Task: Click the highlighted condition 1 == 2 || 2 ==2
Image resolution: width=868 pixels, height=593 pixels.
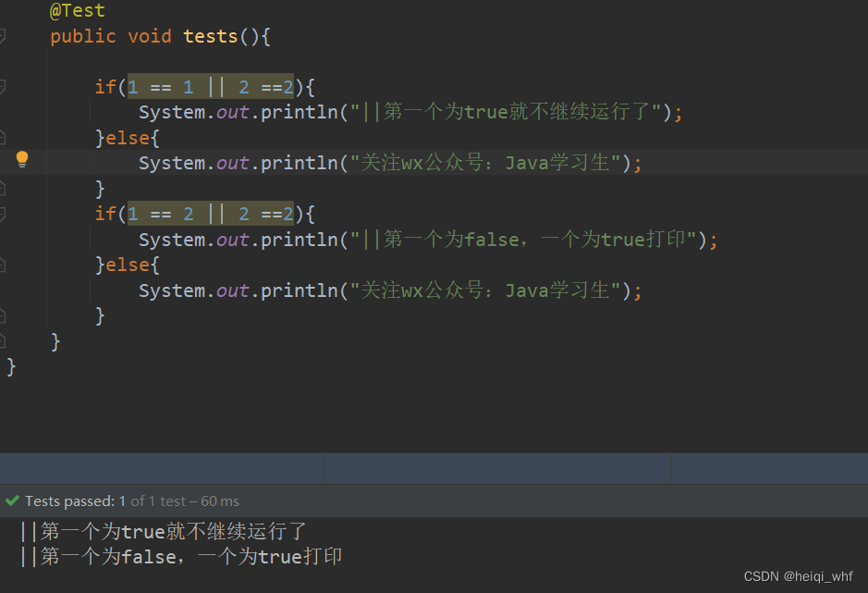Action: [x=211, y=214]
